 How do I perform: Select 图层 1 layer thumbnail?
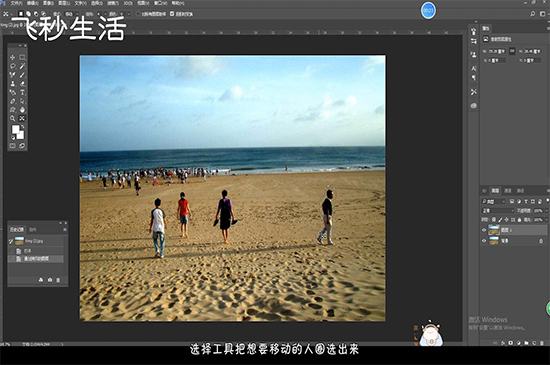tap(494, 230)
